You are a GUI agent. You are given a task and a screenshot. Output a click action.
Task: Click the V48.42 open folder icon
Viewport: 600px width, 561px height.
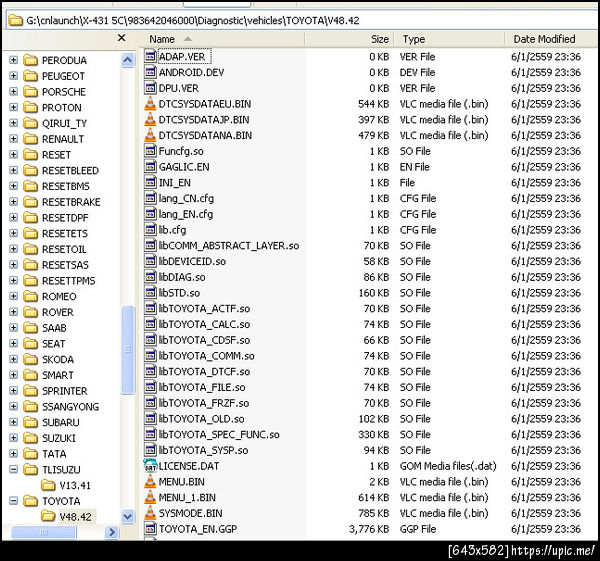coord(48,517)
